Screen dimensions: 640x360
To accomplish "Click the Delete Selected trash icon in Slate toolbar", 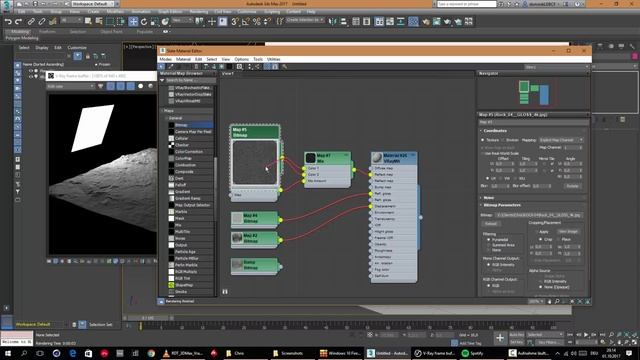I will [196, 67].
